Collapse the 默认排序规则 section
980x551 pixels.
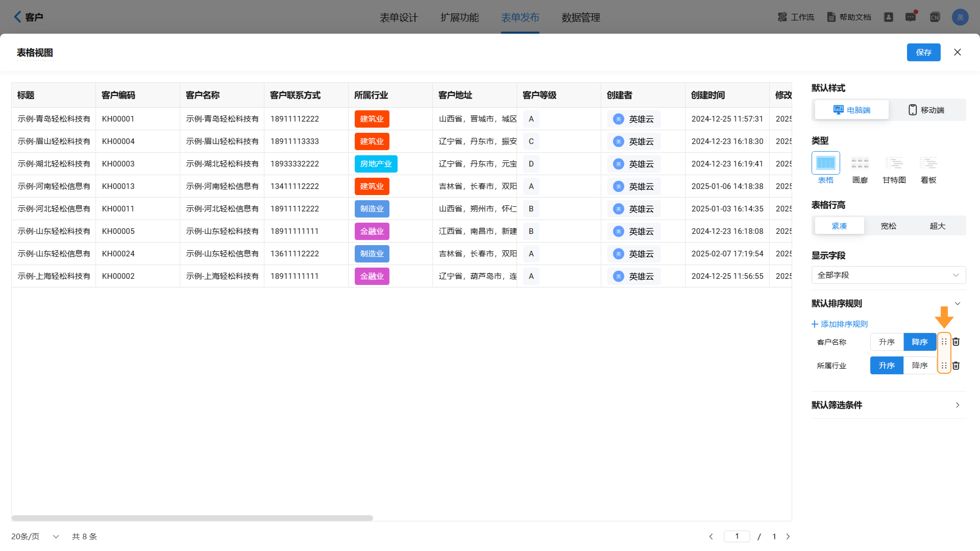coord(957,304)
